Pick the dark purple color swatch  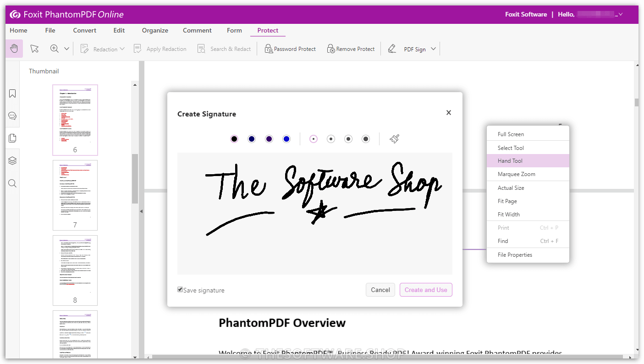click(269, 139)
